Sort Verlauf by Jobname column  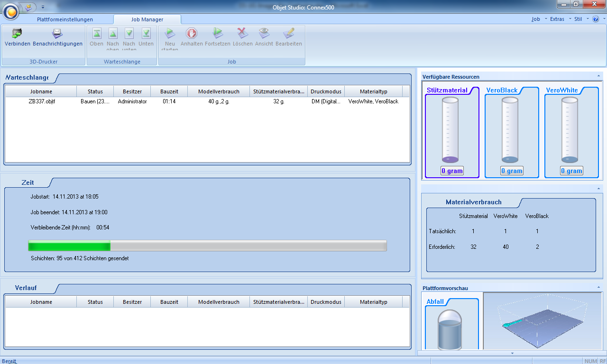tap(41, 302)
